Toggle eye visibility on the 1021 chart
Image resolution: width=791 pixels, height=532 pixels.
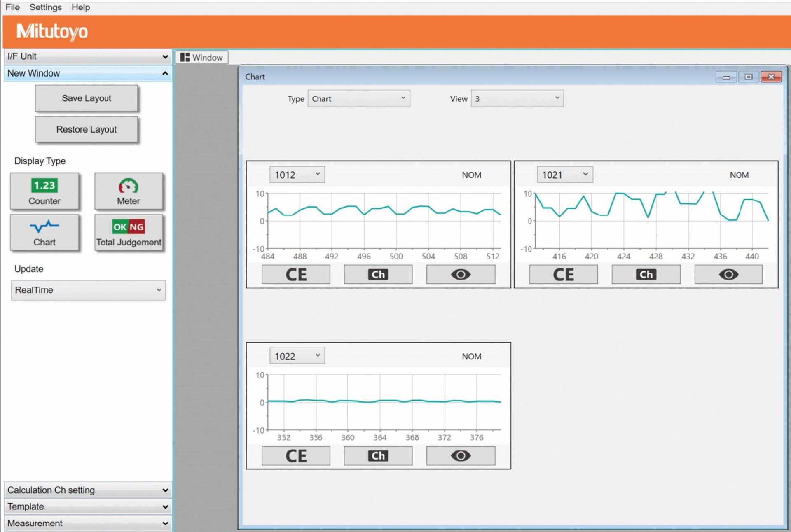point(728,275)
